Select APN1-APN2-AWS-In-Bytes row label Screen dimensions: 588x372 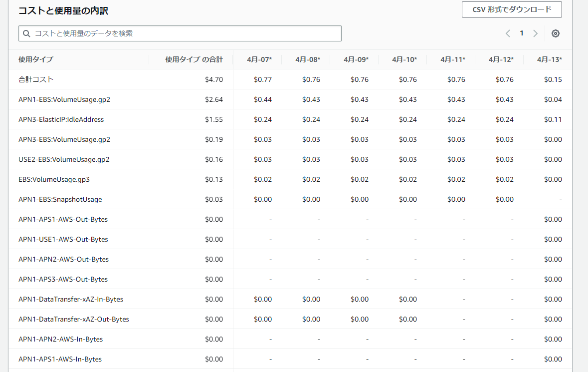(61, 339)
